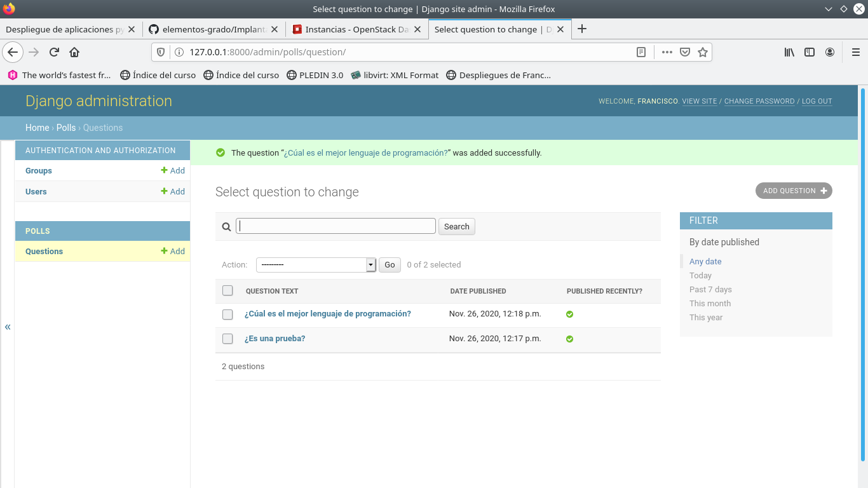Click the CHANGE PASSWORD link
Image resolution: width=868 pixels, height=488 pixels.
click(x=759, y=101)
